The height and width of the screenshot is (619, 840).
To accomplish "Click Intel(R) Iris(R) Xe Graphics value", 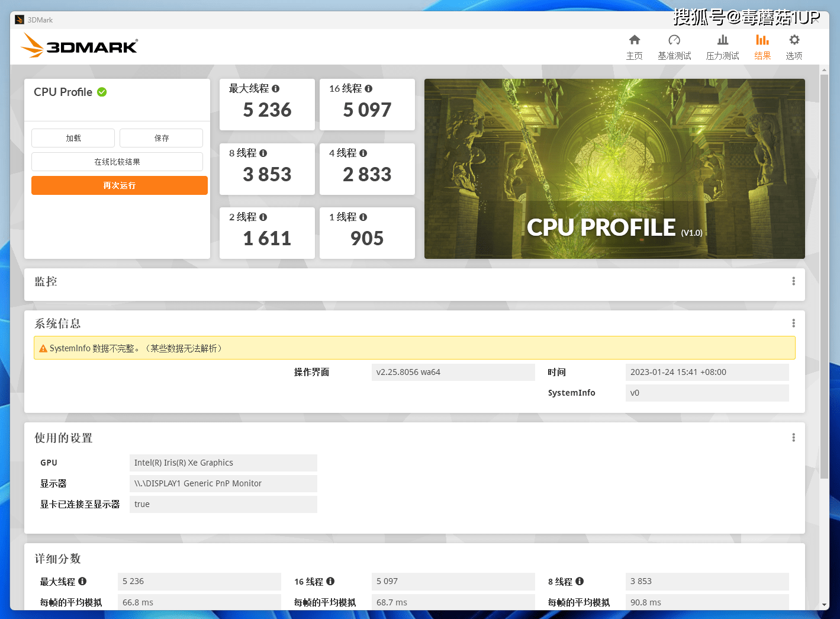I will coord(223,463).
